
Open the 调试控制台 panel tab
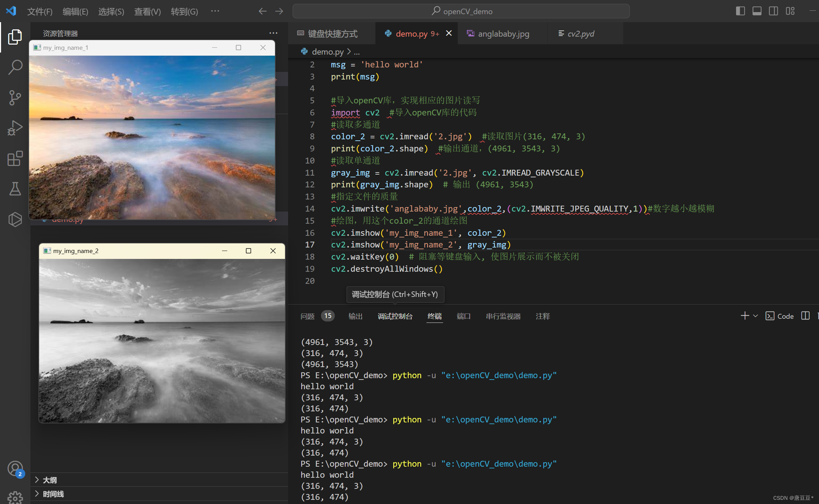tap(395, 316)
